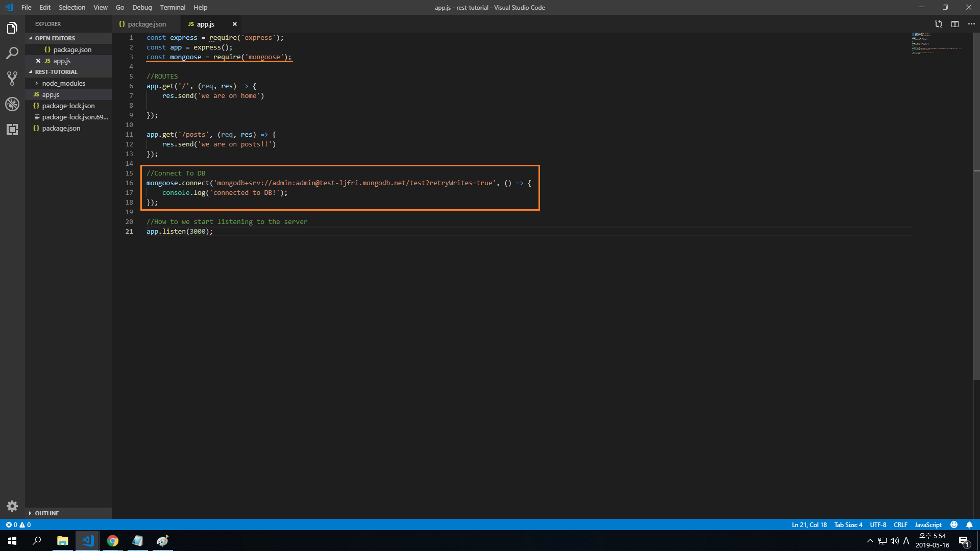Open the Selection menu
This screenshot has width=980, height=551.
coord(72,7)
